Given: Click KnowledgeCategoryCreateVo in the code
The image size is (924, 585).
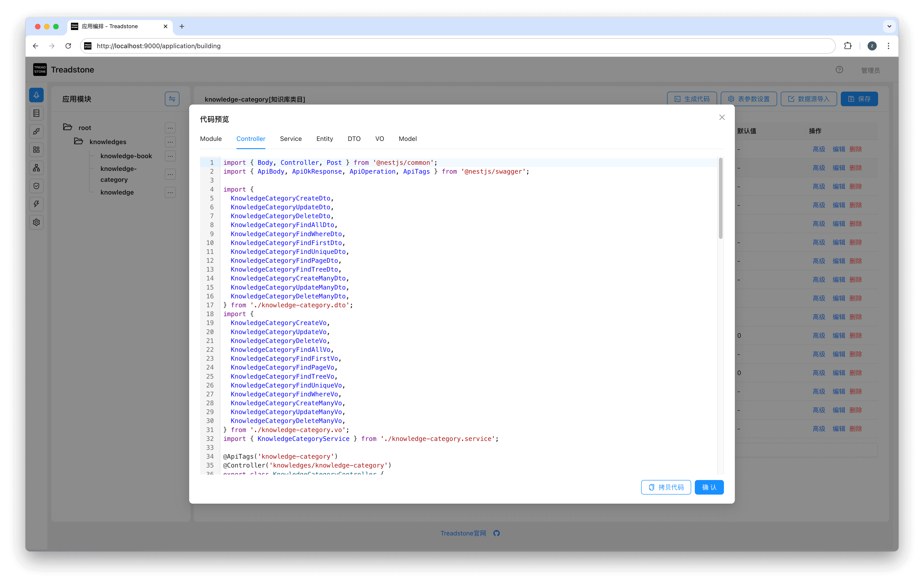Looking at the screenshot, I should [x=279, y=323].
